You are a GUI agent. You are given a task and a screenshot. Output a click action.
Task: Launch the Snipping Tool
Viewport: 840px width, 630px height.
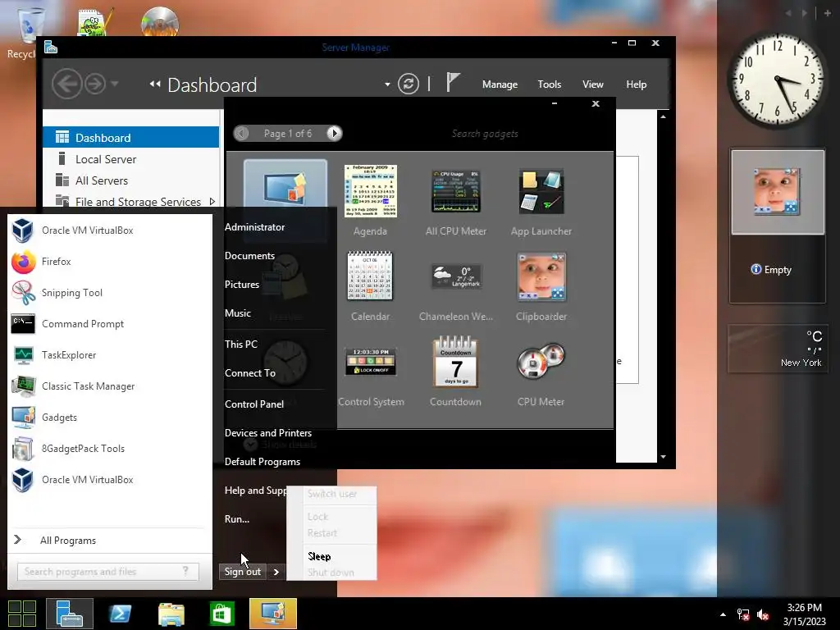click(x=109, y=293)
